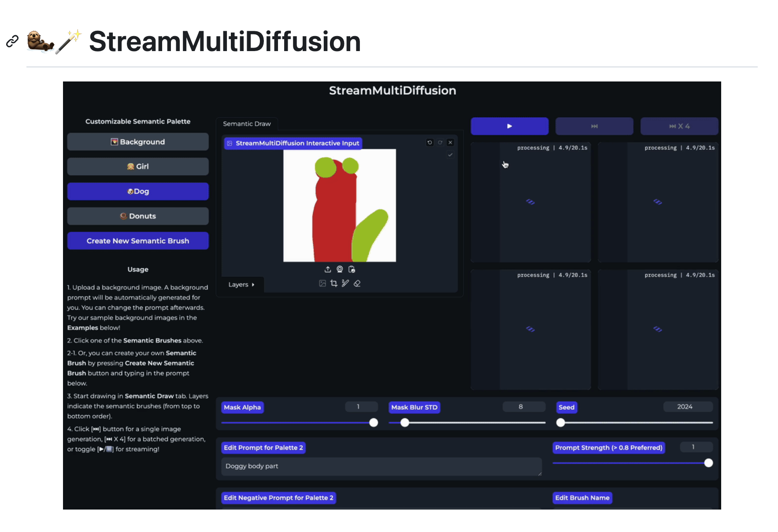Click the paste from clipboard icon

(351, 269)
